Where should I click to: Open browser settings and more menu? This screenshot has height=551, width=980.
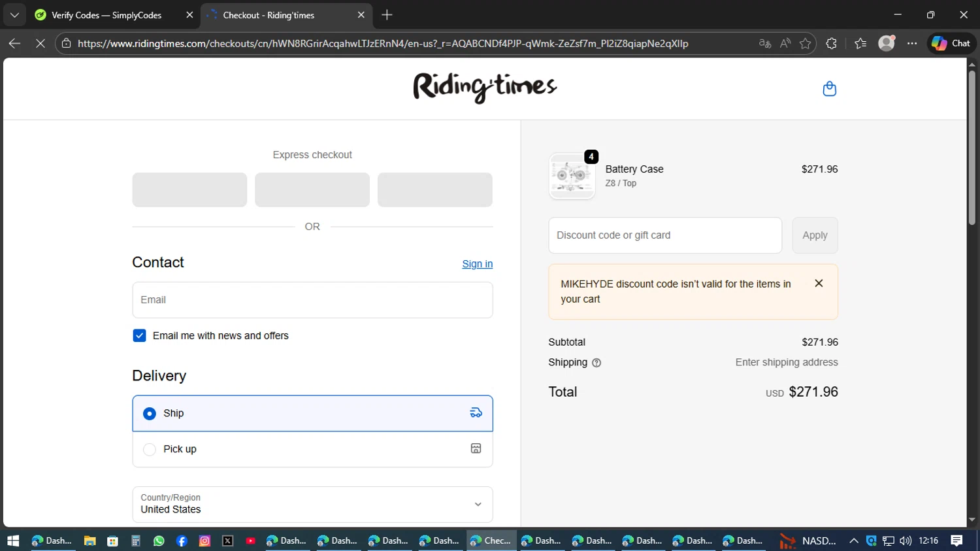[912, 43]
